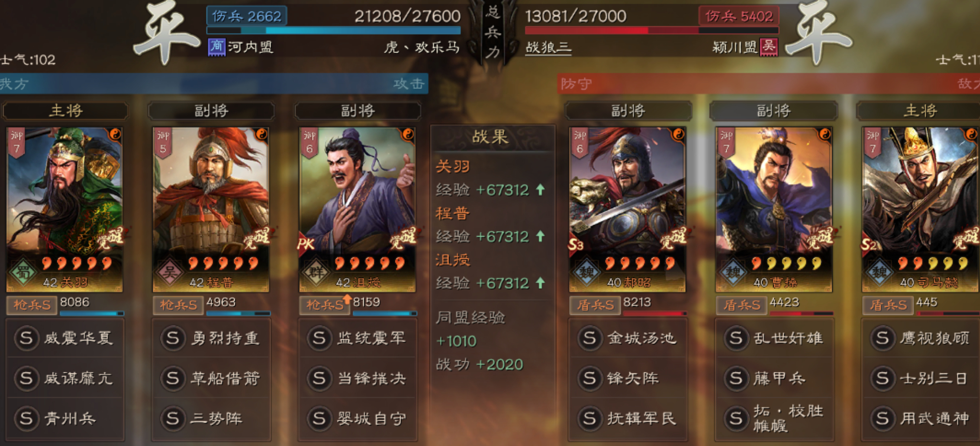Click the underlined 战狼三 player name

548,47
